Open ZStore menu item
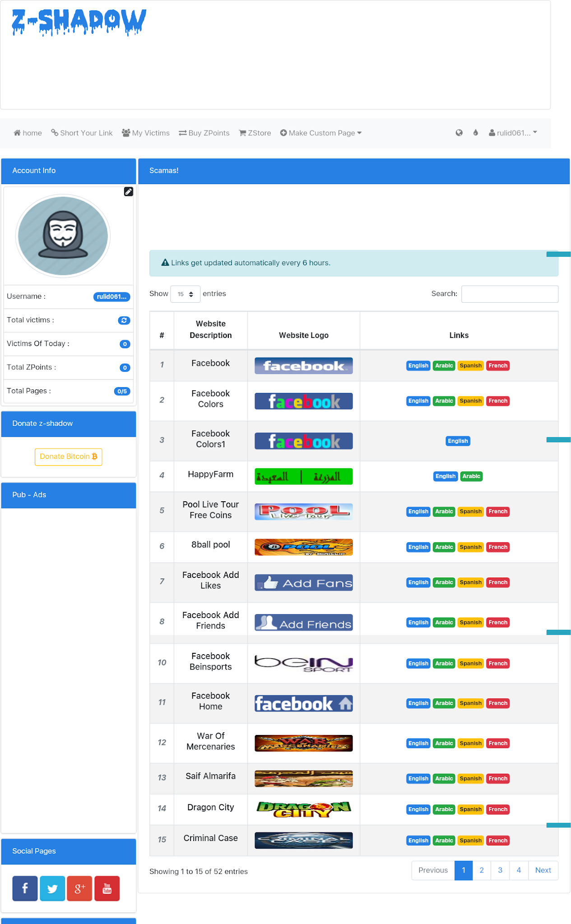Screen dimensions: 571x924 (x=255, y=133)
